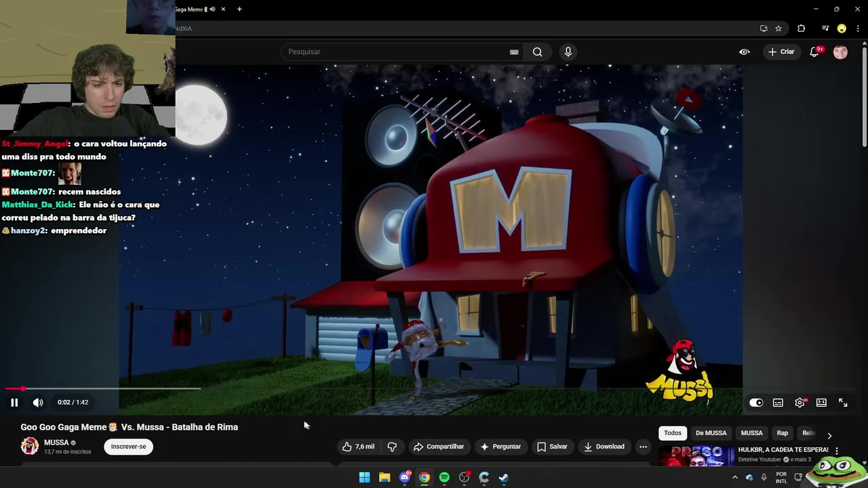Viewport: 868px width, 488px height.
Task: Open the MUSSA channel avatar
Action: tap(30, 446)
